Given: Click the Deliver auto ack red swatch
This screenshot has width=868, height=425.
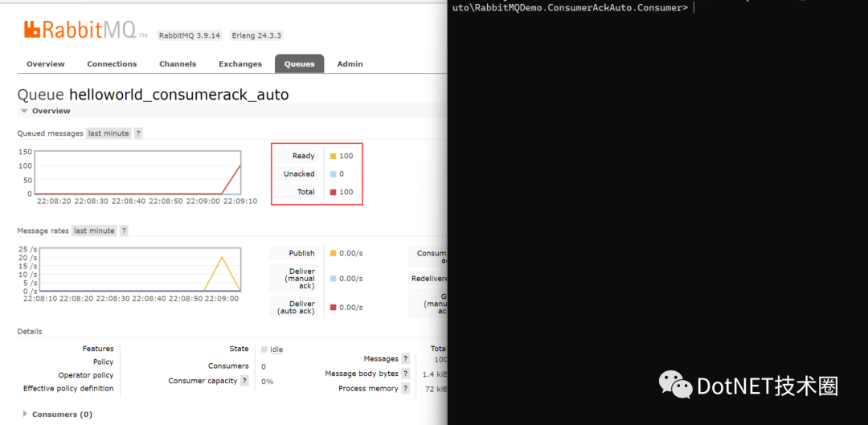Looking at the screenshot, I should coord(334,307).
